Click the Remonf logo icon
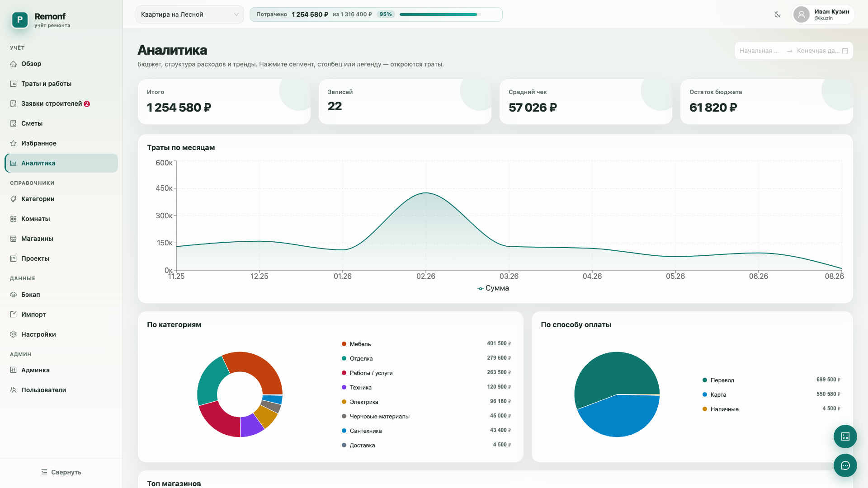Screen dimensions: 868x488 pos(20,20)
